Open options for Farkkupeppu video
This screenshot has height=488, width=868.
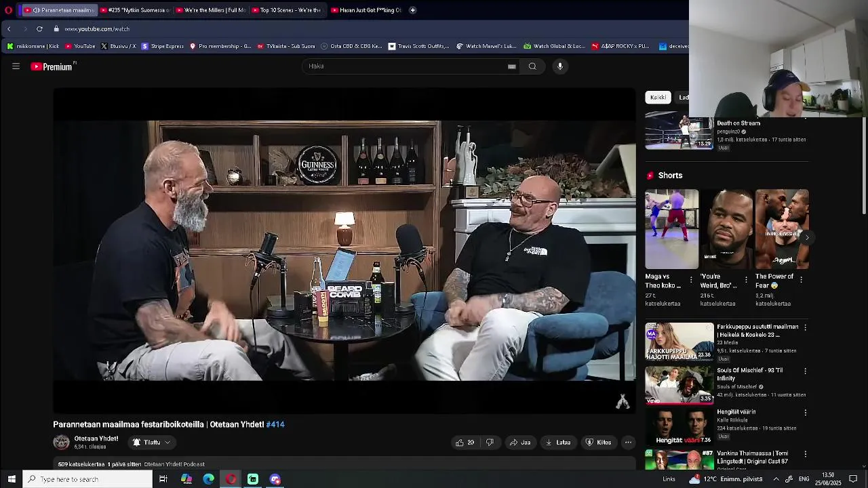point(805,327)
